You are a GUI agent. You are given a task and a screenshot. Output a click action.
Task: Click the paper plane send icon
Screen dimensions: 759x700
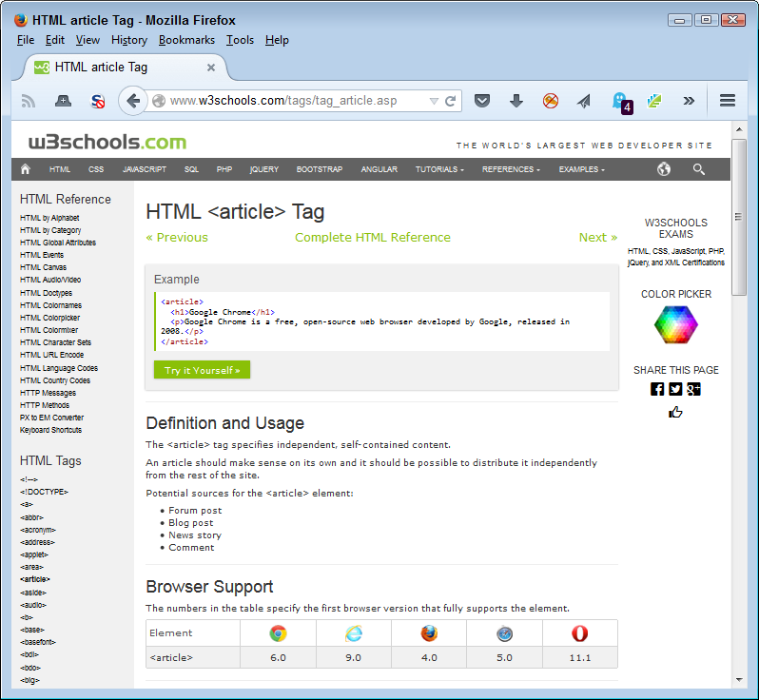(584, 101)
